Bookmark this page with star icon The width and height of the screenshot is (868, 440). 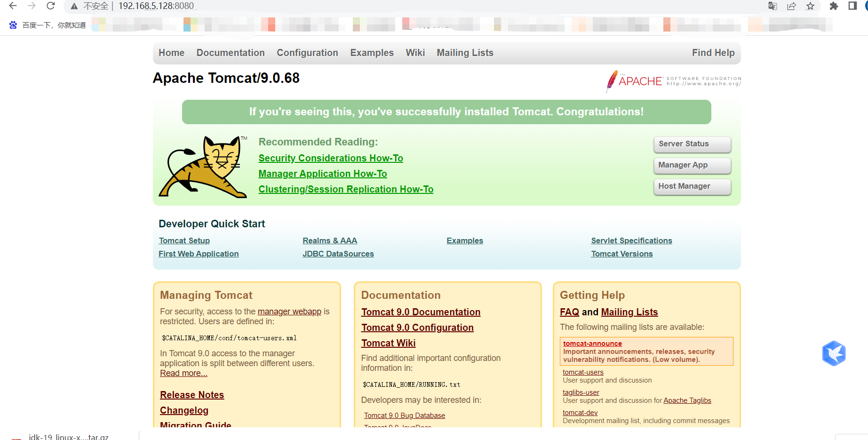pos(810,6)
